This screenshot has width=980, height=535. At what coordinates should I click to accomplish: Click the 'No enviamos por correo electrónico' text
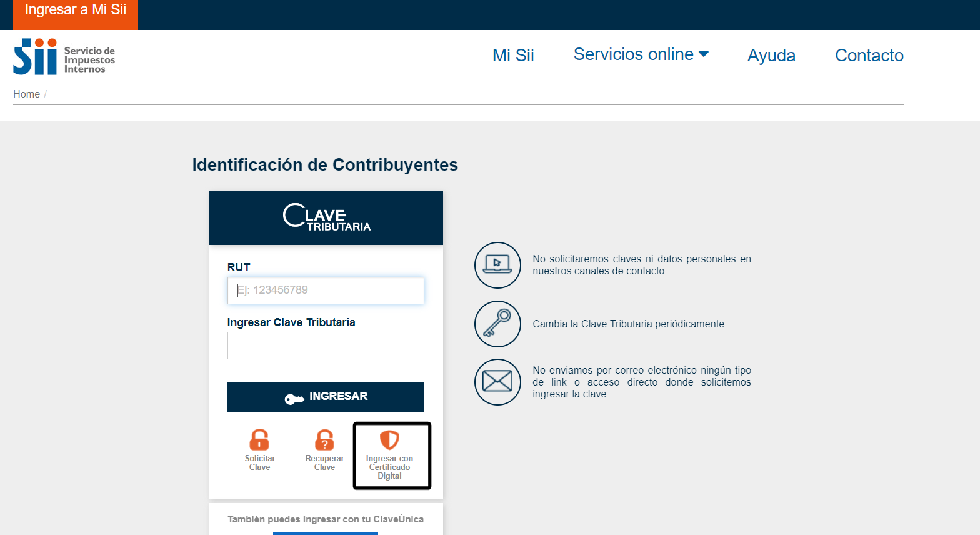642,382
